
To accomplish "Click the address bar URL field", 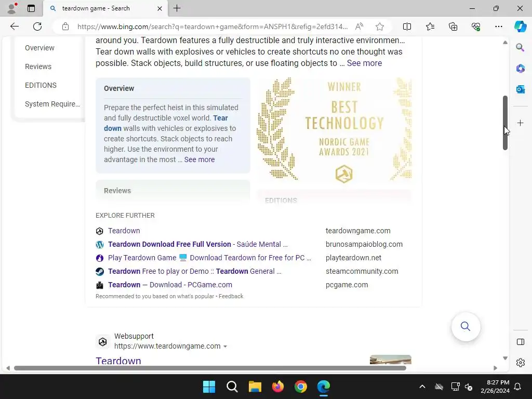I will pyautogui.click(x=212, y=26).
